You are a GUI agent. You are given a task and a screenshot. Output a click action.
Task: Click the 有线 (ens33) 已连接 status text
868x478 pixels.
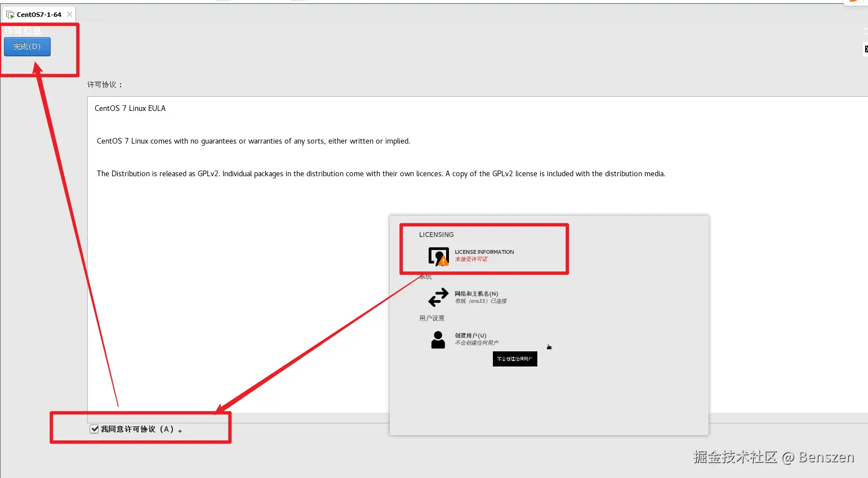[481, 301]
